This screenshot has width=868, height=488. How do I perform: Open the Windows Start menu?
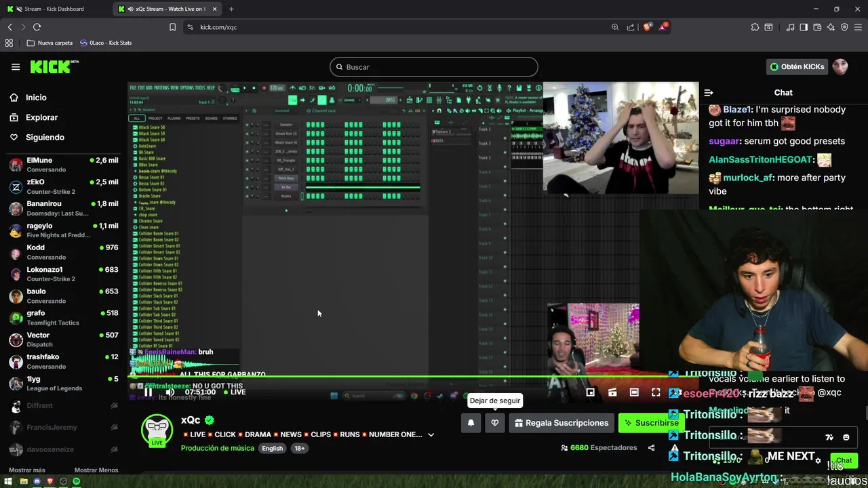[9, 481]
